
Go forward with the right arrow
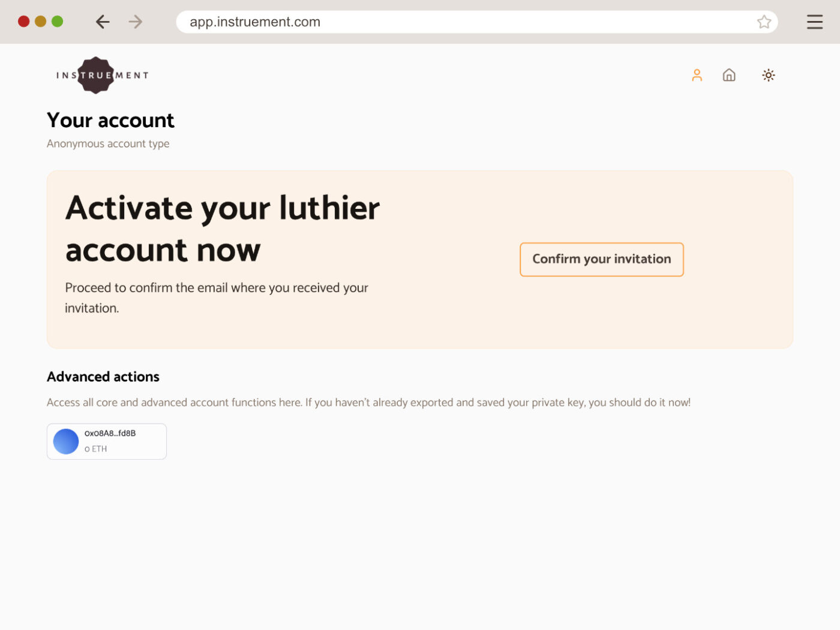(x=136, y=22)
